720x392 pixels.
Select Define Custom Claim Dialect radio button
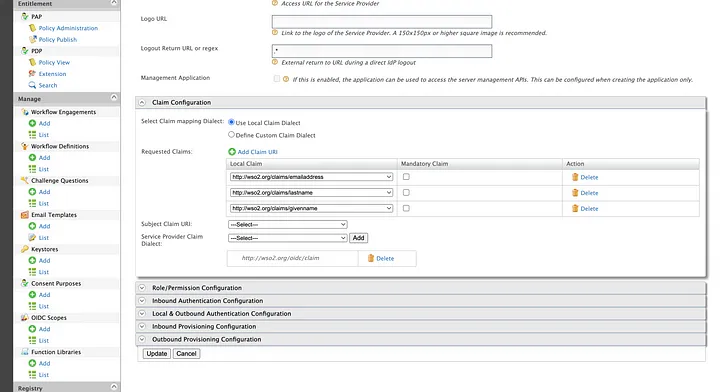[x=231, y=134]
